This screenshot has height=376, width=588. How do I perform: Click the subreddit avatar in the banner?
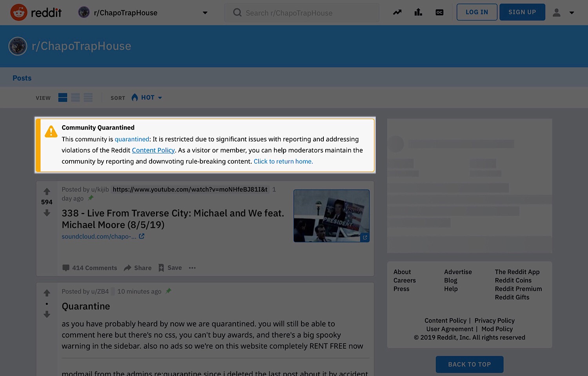(18, 46)
